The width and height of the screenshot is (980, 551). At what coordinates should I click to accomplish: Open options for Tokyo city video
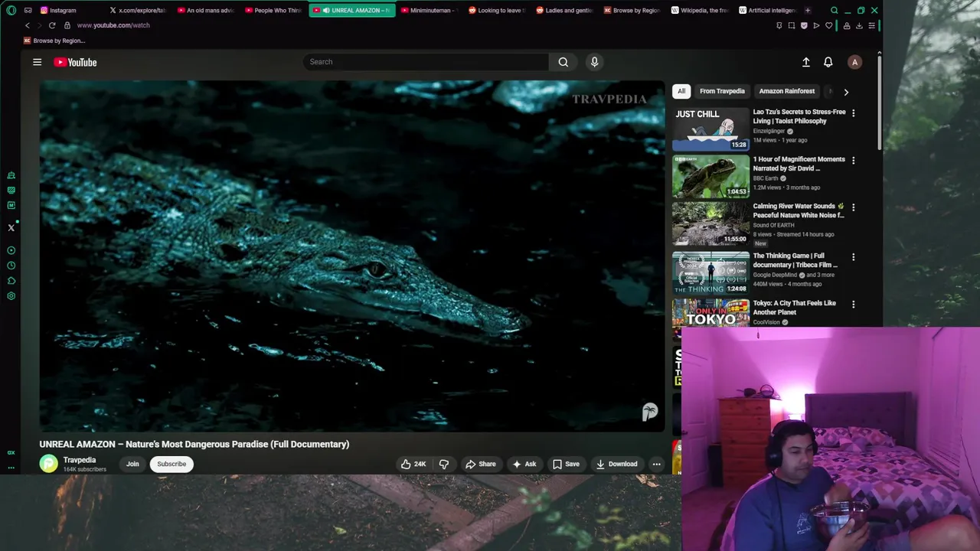[853, 305]
